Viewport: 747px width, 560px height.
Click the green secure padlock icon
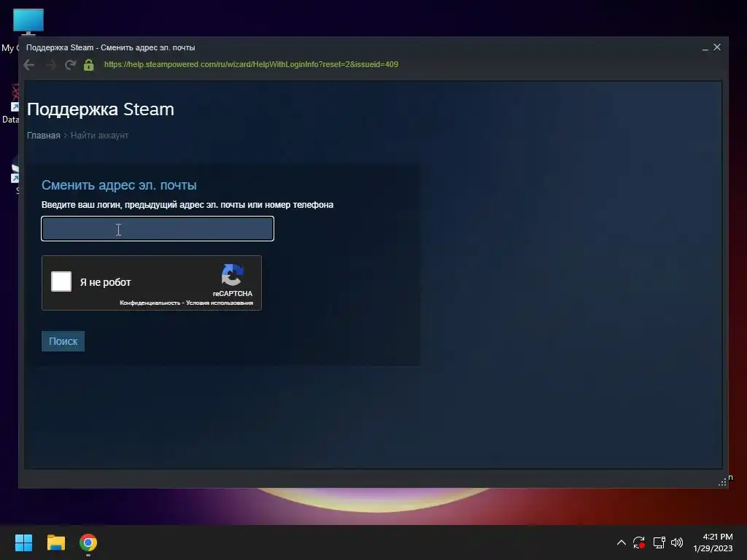88,65
